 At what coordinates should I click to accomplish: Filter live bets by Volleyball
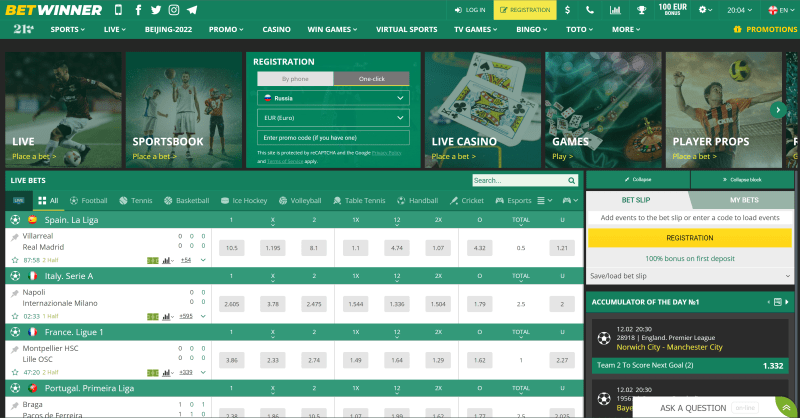300,201
